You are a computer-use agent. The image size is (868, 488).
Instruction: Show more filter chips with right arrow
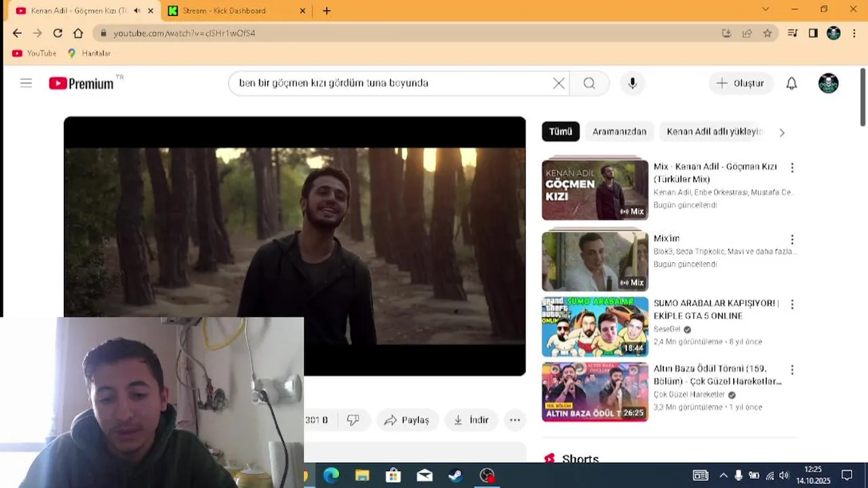782,132
